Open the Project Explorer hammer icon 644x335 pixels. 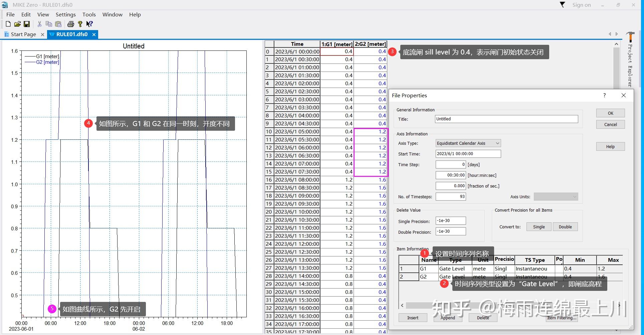pos(630,36)
